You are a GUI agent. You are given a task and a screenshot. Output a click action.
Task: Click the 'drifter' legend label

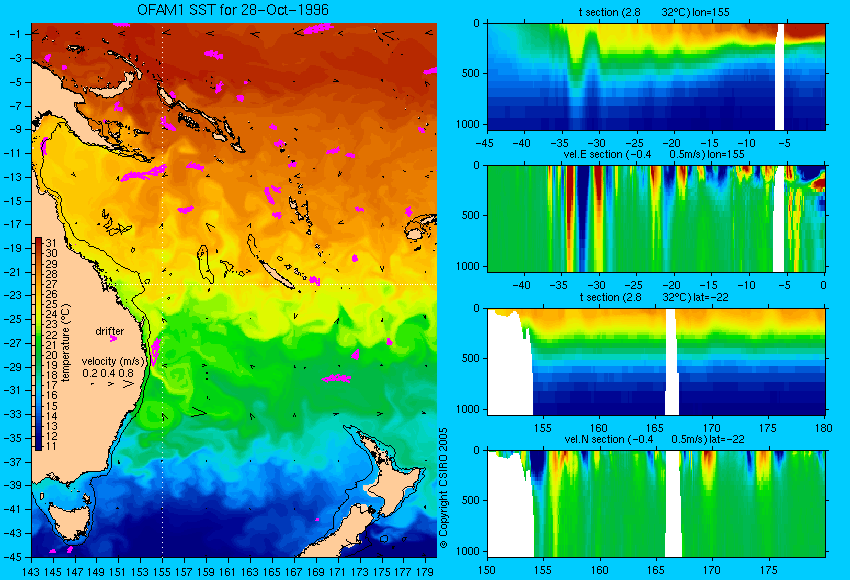click(x=110, y=331)
